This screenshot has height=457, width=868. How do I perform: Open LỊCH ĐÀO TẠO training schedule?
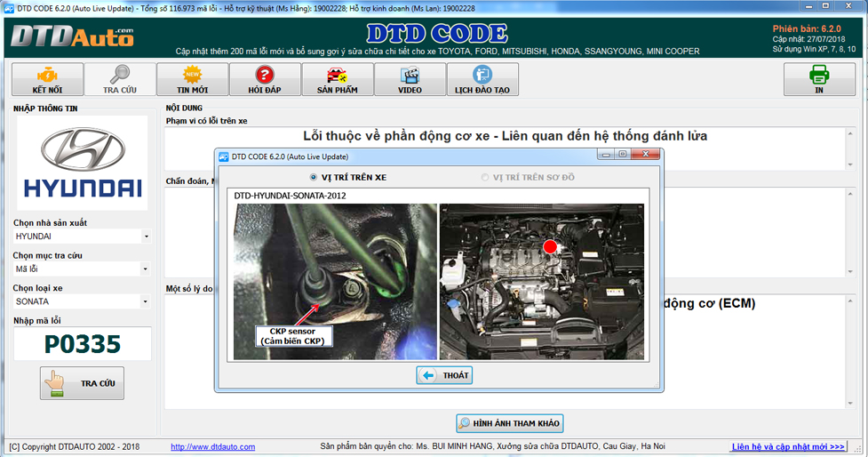click(482, 79)
